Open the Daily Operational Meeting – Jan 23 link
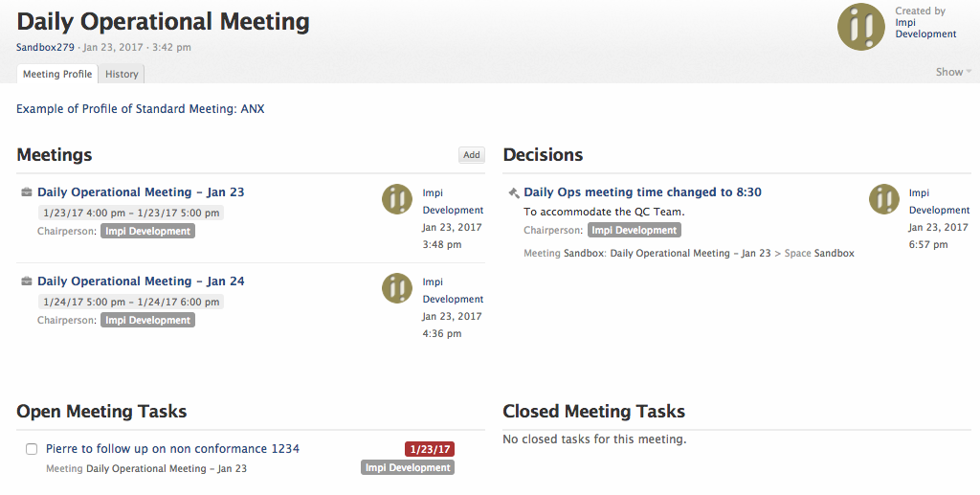The width and height of the screenshot is (980, 495). pos(141,192)
